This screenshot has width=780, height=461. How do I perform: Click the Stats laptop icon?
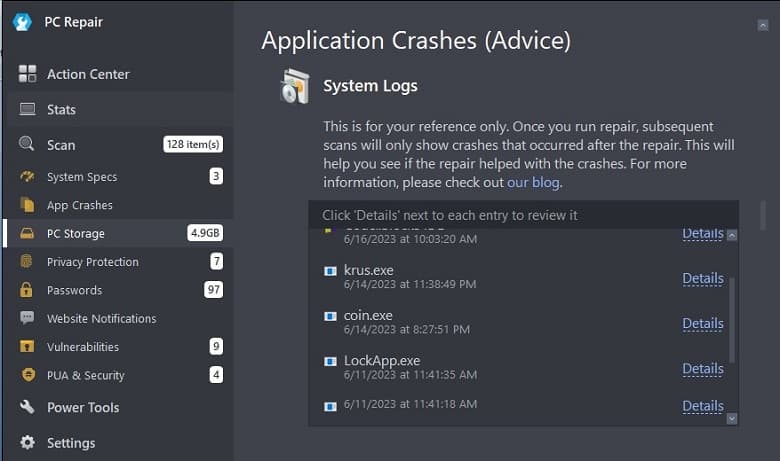tap(27, 109)
